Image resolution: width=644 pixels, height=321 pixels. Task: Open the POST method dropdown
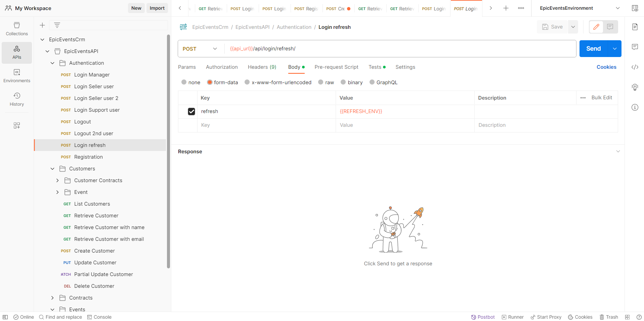coord(200,49)
